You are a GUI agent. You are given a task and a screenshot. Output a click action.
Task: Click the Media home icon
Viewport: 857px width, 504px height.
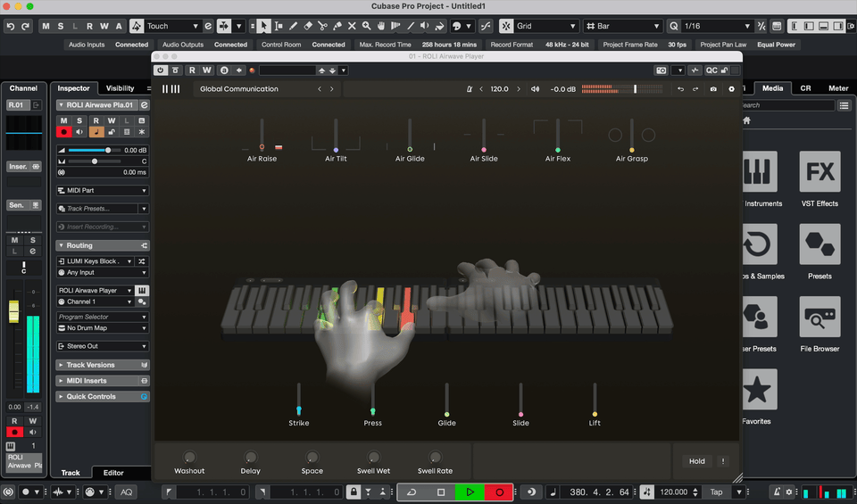pyautogui.click(x=746, y=120)
